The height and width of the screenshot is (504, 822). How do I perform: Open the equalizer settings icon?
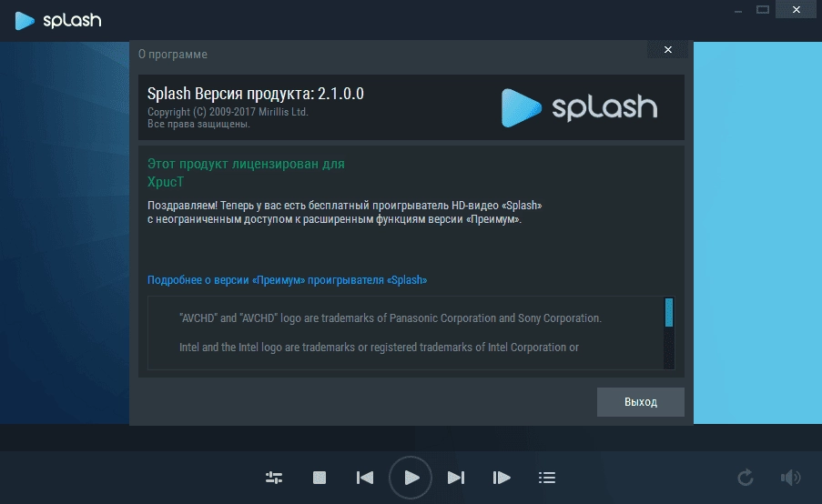(x=274, y=478)
